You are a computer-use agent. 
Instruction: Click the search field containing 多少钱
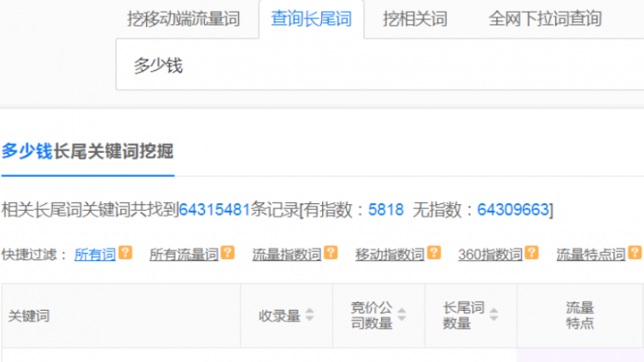pos(380,65)
